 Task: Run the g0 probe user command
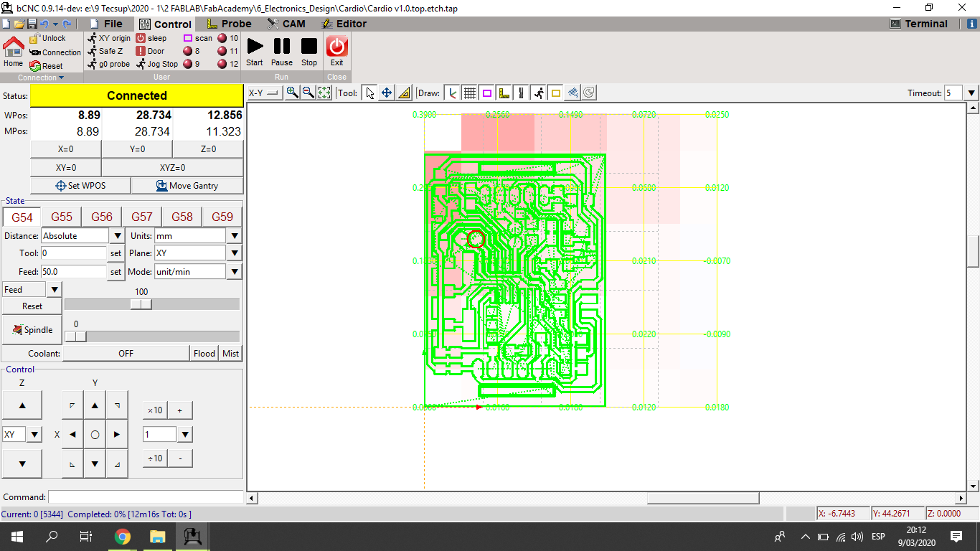pos(109,64)
